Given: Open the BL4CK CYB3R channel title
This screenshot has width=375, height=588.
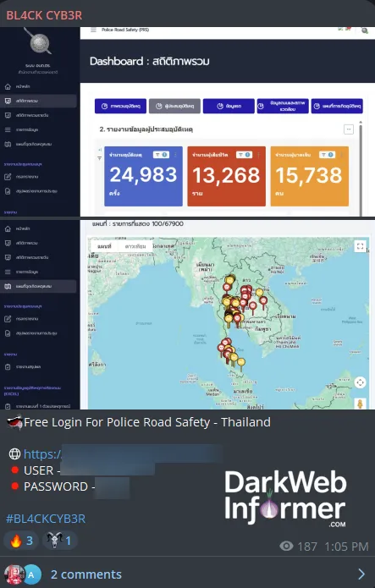Looking at the screenshot, I should coord(44,15).
